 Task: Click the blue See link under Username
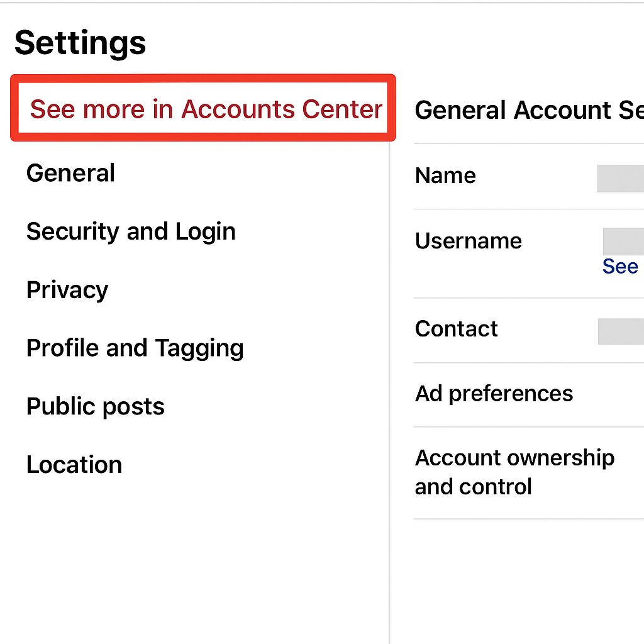click(620, 267)
